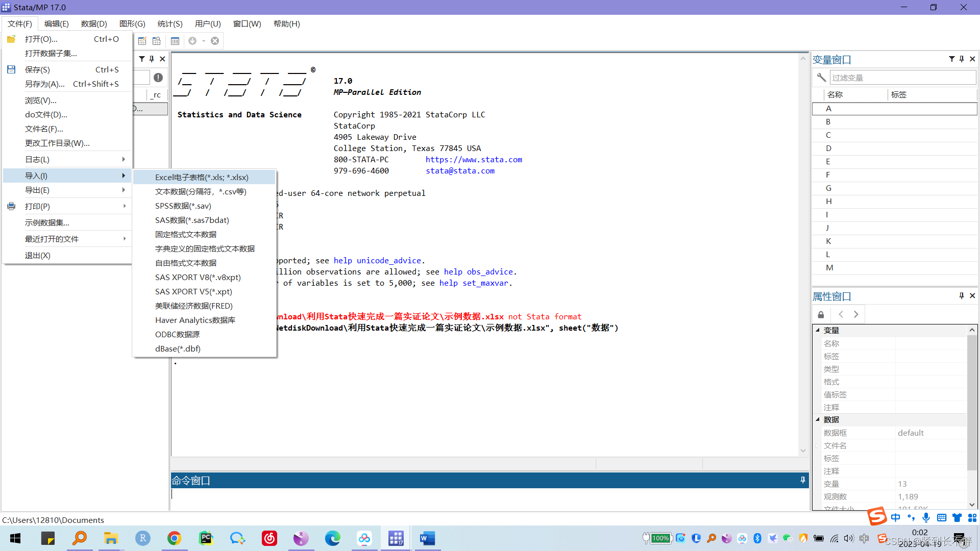Image resolution: width=980 pixels, height=551 pixels.
Task: Choose 退出(X) in the File menu
Action: (67, 255)
